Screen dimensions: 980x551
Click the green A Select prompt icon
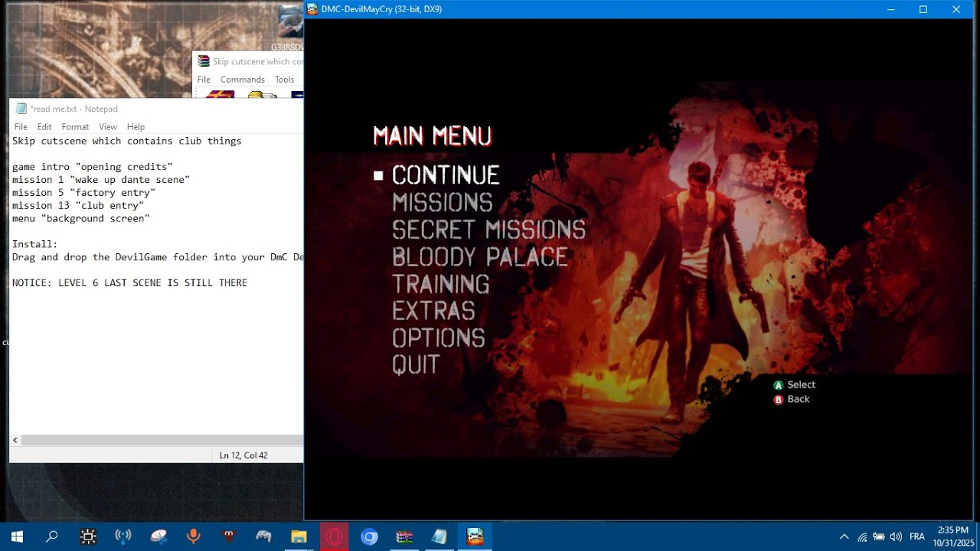coord(779,385)
